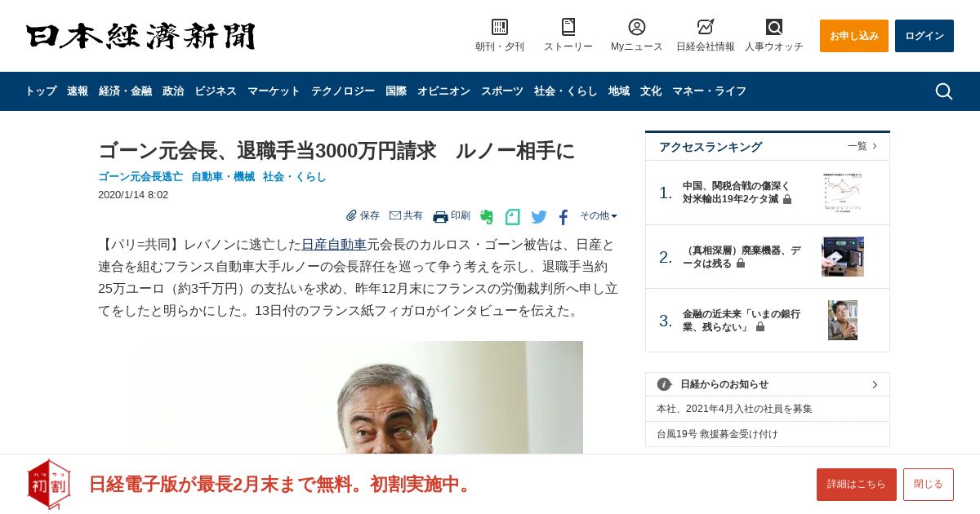
Task: Open the 国際 section
Action: (396, 91)
